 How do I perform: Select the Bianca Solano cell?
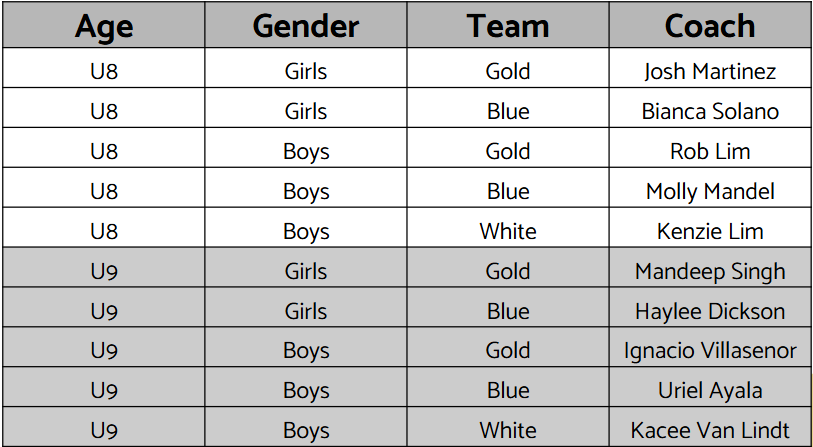pyautogui.click(x=710, y=108)
